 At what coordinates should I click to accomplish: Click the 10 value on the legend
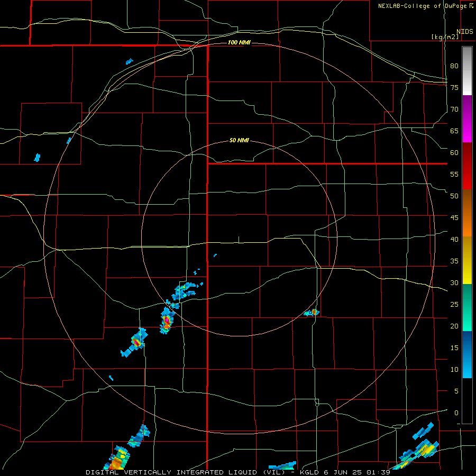[454, 370]
